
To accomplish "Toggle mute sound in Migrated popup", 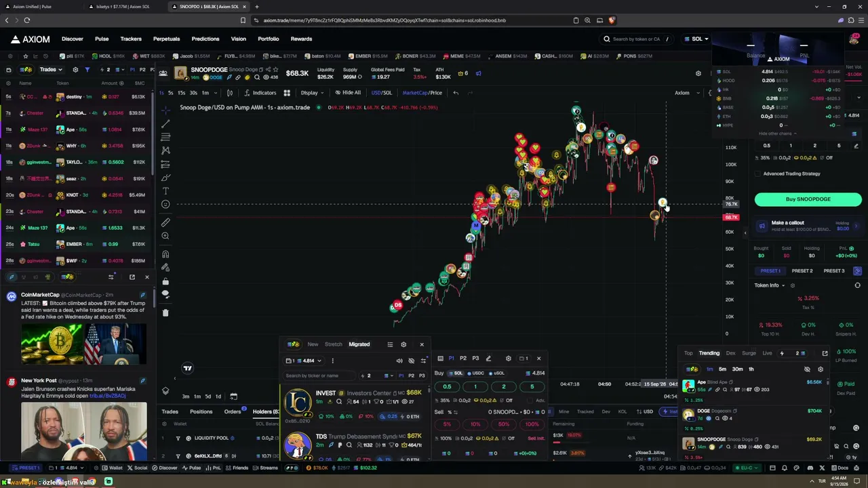I will [399, 361].
